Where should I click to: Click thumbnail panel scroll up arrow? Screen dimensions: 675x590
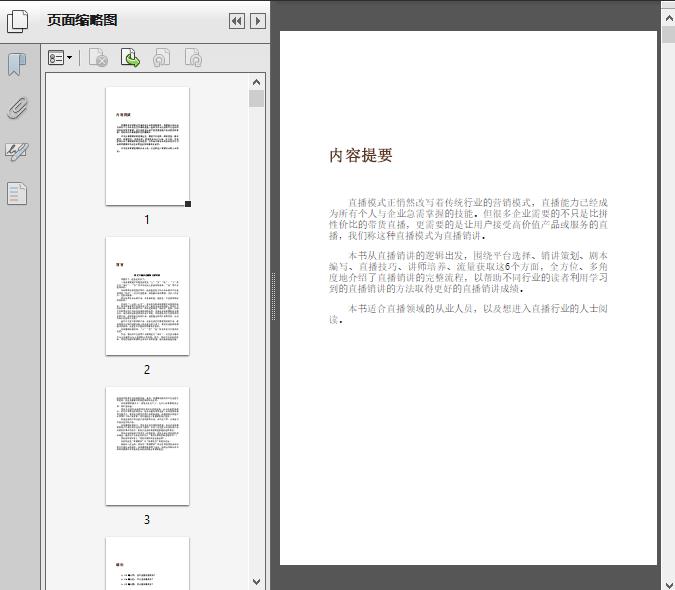(x=257, y=82)
